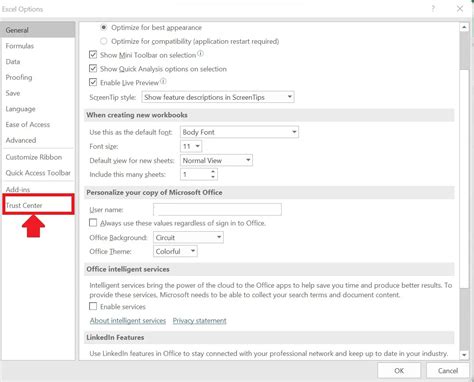
Task: Check Enable services checkbox
Action: pyautogui.click(x=93, y=306)
